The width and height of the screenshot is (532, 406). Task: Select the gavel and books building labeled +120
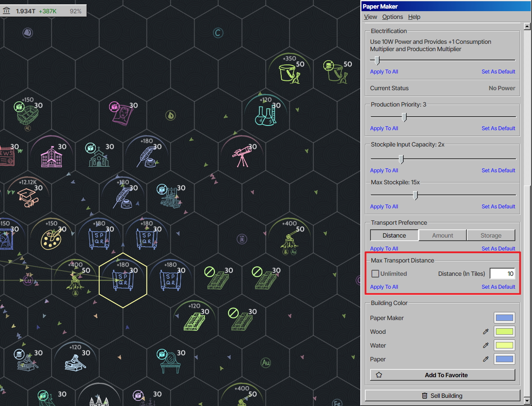[x=75, y=362]
